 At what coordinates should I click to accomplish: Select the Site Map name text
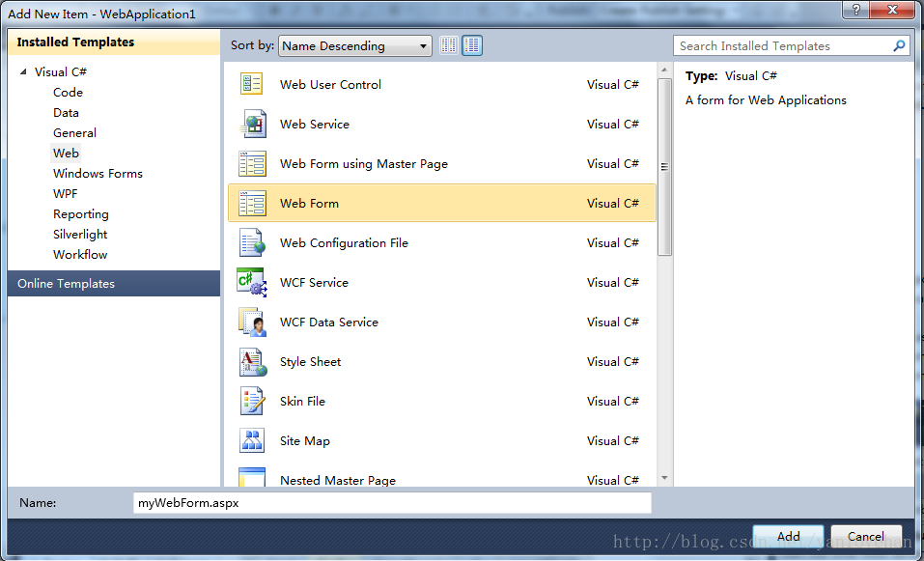305,440
